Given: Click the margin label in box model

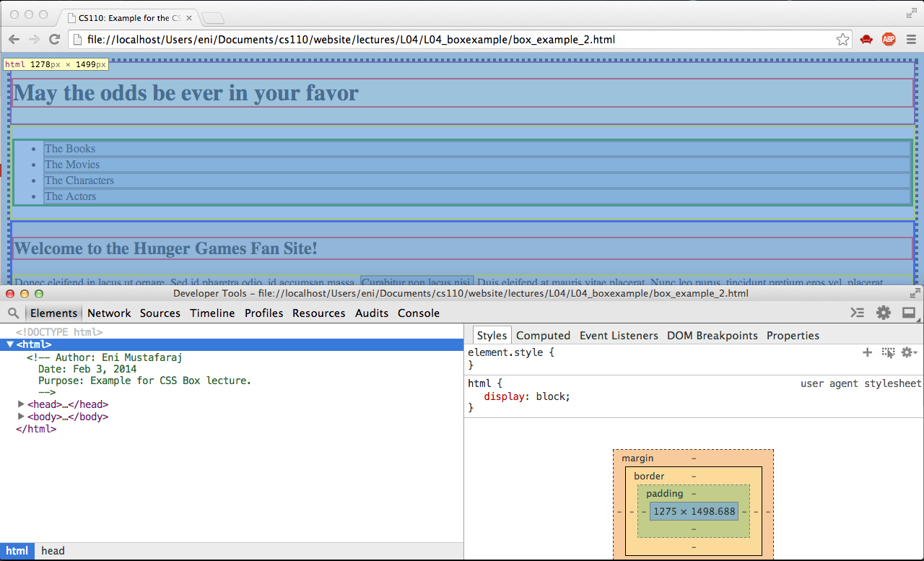Looking at the screenshot, I should pos(637,458).
